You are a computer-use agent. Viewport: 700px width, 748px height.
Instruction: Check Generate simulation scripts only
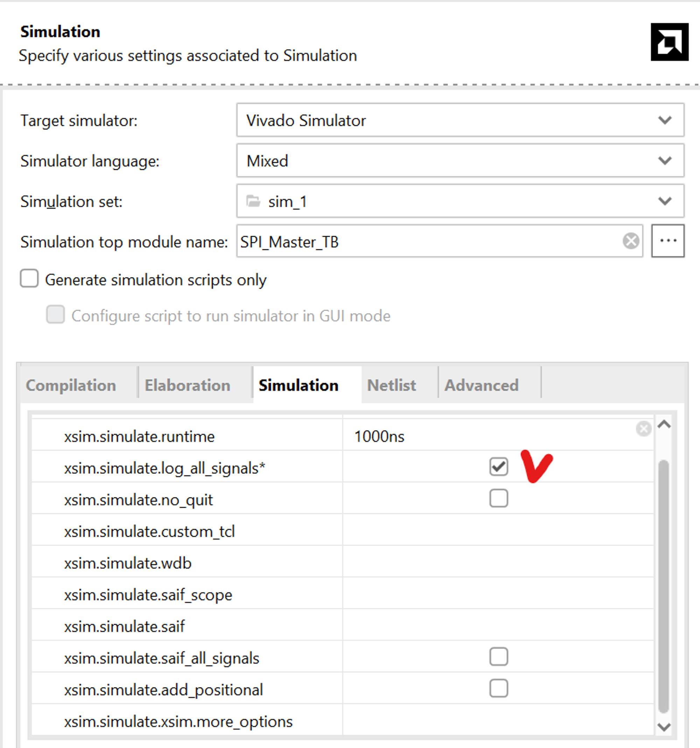coord(29,278)
